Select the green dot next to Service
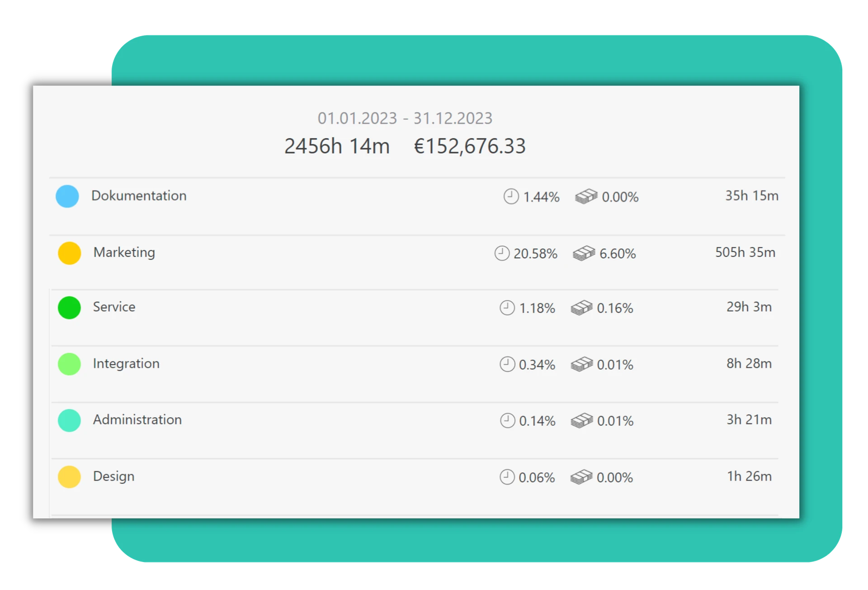This screenshot has height=590, width=868. click(x=69, y=308)
